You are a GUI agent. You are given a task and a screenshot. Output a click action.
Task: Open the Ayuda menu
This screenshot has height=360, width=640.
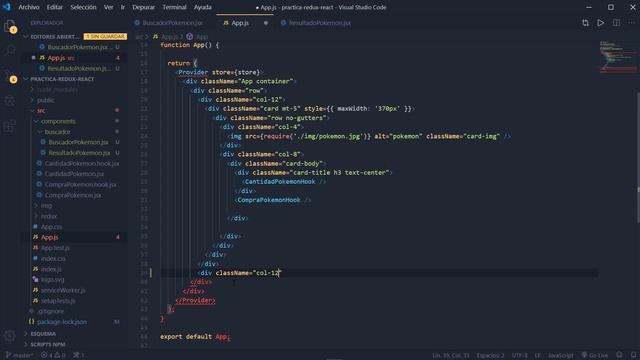203,7
